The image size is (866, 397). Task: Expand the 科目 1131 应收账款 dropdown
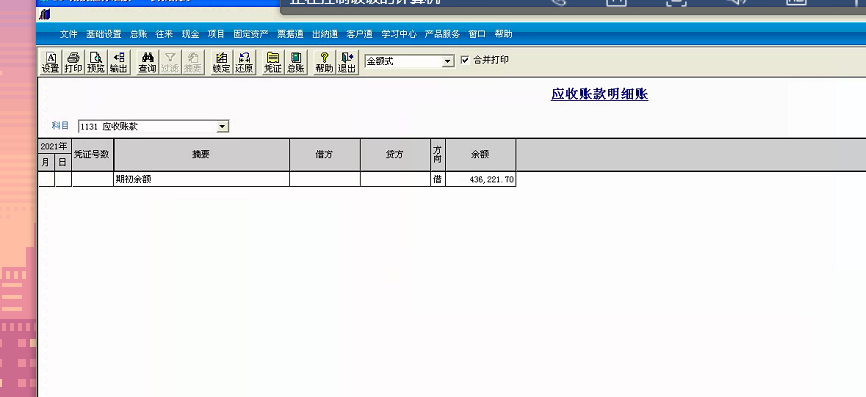[222, 126]
